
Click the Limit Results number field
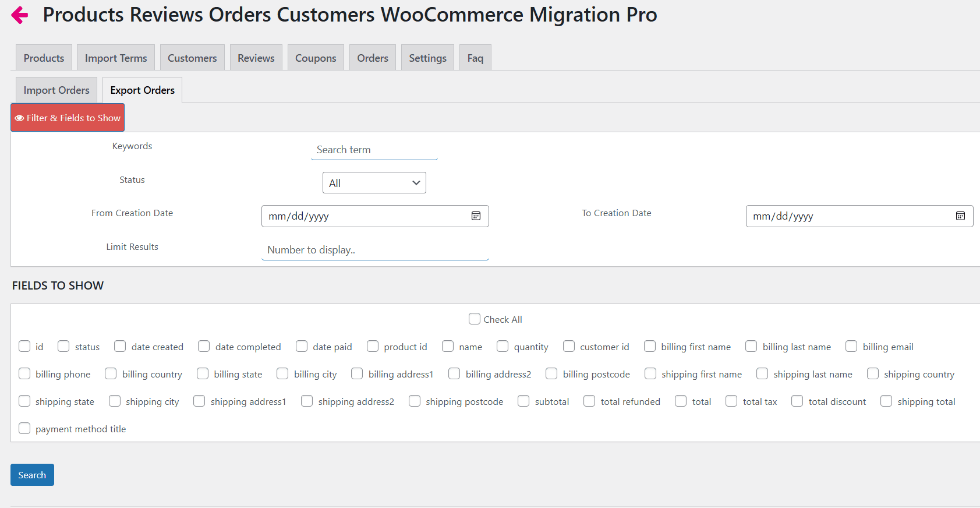click(375, 250)
